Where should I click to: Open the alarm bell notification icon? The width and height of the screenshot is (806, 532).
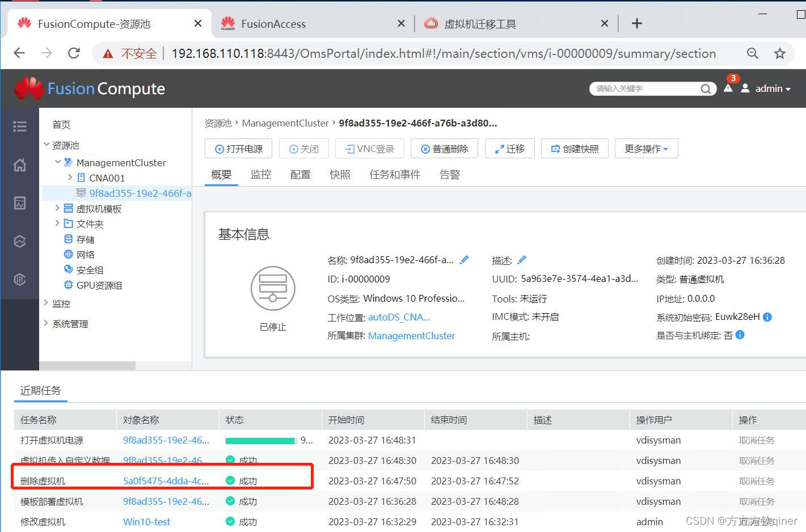pyautogui.click(x=728, y=88)
